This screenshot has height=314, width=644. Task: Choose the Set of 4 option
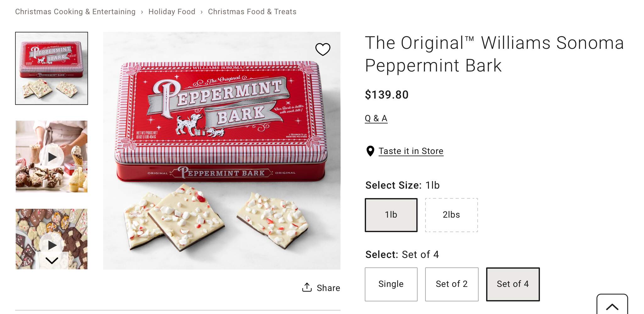click(513, 284)
